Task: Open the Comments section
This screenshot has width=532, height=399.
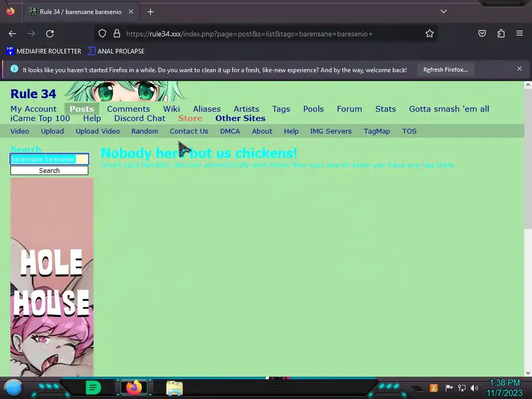Action: [x=128, y=109]
